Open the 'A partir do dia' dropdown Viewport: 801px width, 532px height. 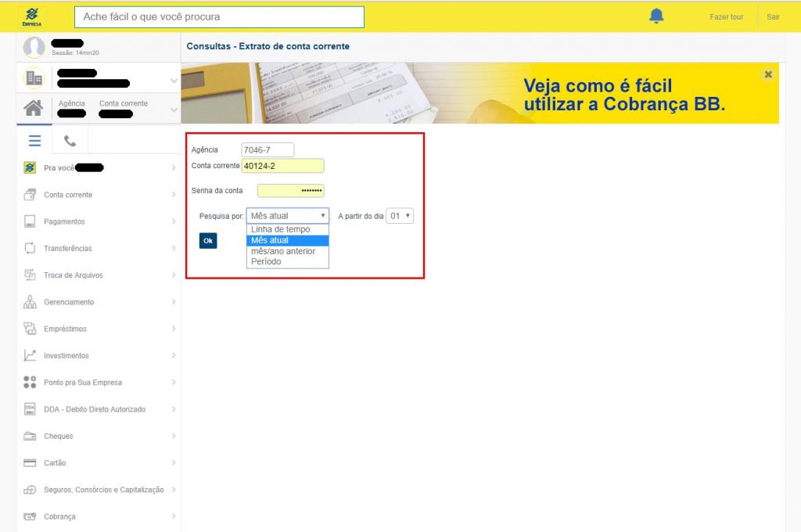400,216
